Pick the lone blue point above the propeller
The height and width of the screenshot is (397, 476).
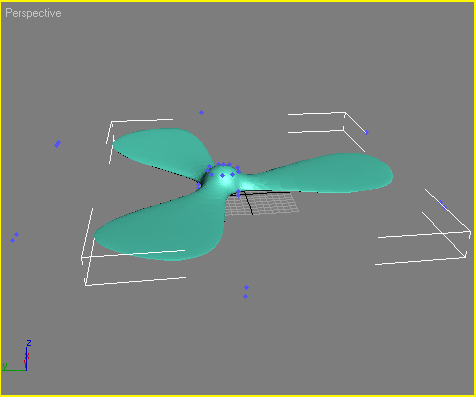click(x=201, y=113)
